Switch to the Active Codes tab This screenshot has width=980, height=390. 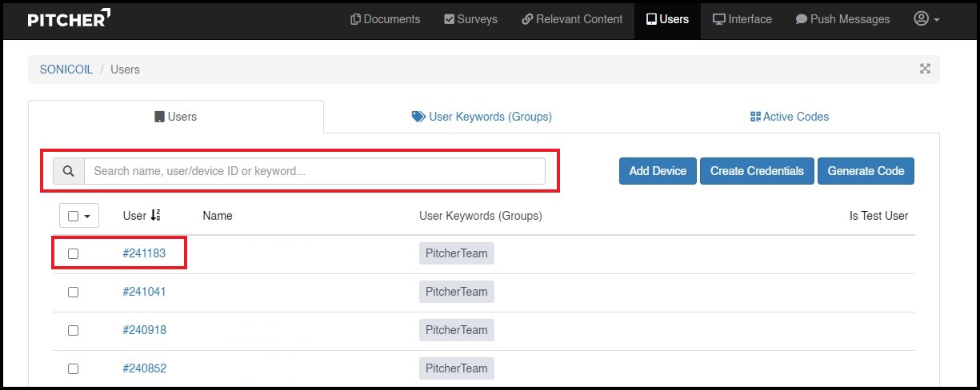click(x=789, y=117)
